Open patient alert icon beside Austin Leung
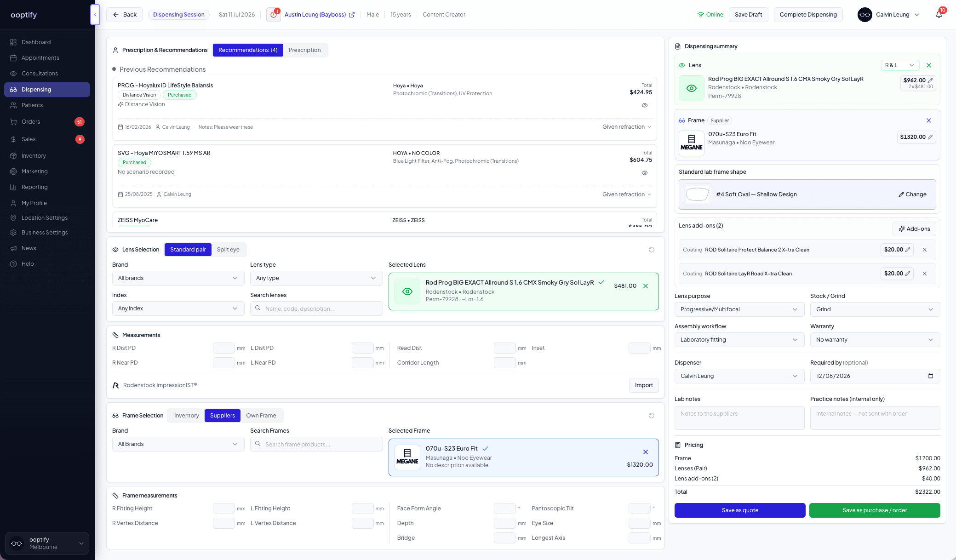The image size is (956, 560). [274, 15]
